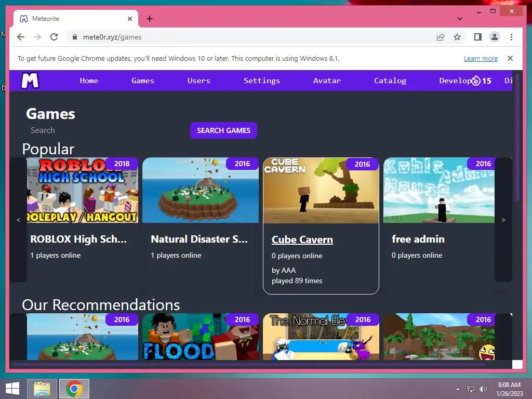Image resolution: width=532 pixels, height=399 pixels.
Task: Click the network tray icon
Action: (471, 389)
